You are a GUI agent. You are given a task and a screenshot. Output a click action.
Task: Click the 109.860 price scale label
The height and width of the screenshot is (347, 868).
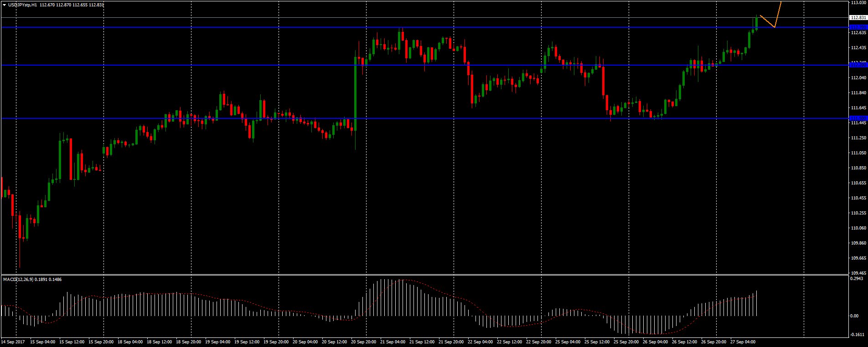pyautogui.click(x=858, y=243)
